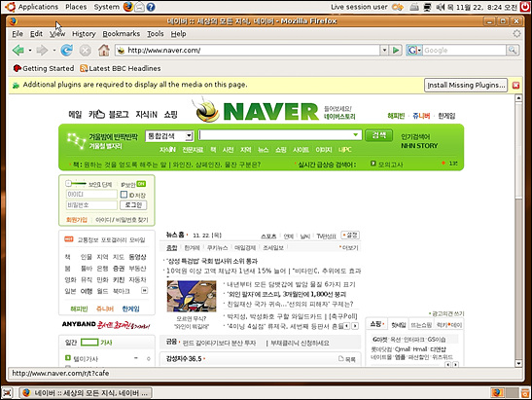Click the Google search input box
The height and width of the screenshot is (400, 532).
point(464,51)
